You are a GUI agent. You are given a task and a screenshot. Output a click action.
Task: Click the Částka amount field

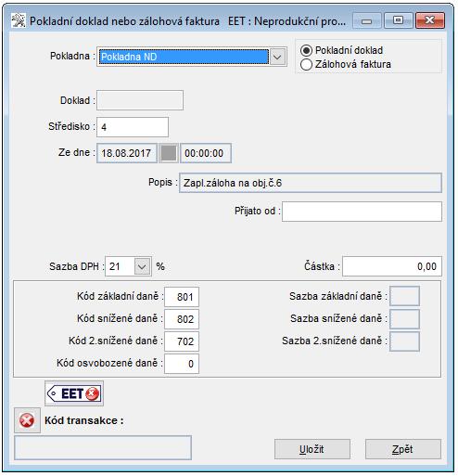(x=392, y=266)
